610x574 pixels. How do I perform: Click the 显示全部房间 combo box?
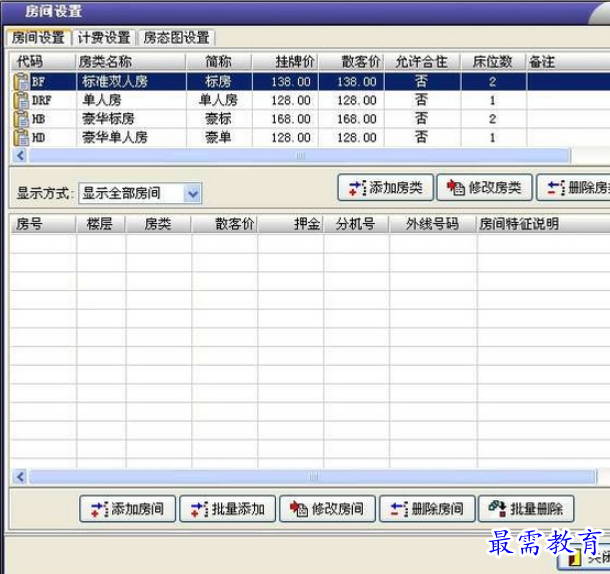[x=140, y=193]
